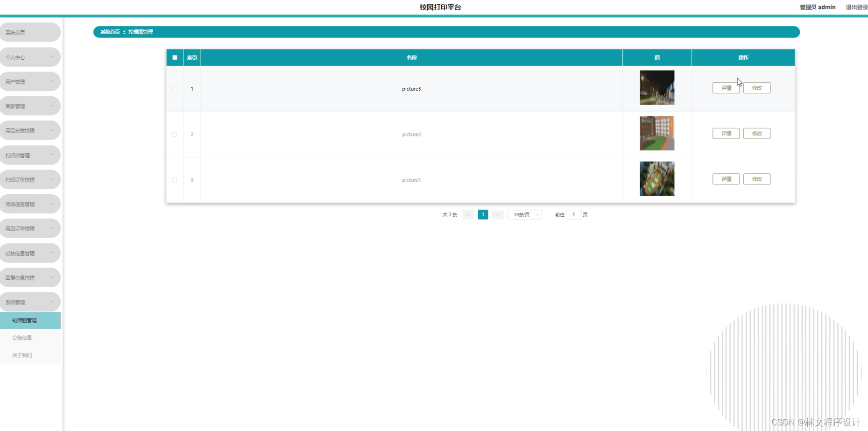Go to the previous page with the left arrow

pos(468,215)
